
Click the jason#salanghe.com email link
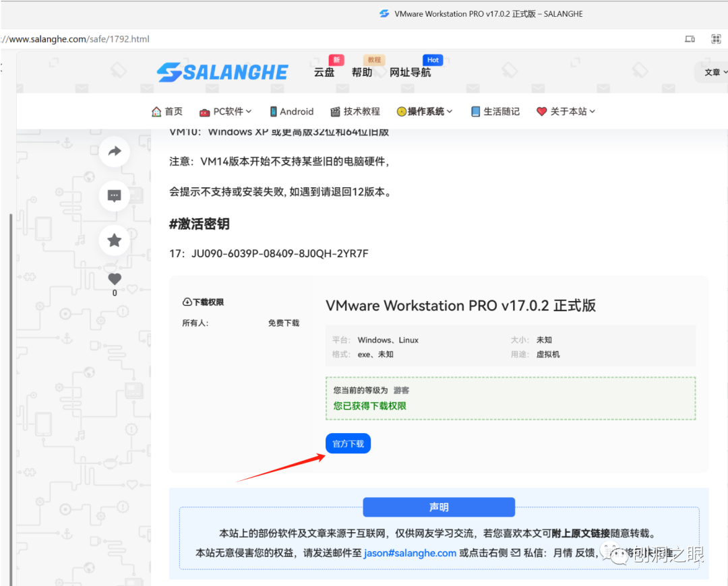(x=410, y=552)
